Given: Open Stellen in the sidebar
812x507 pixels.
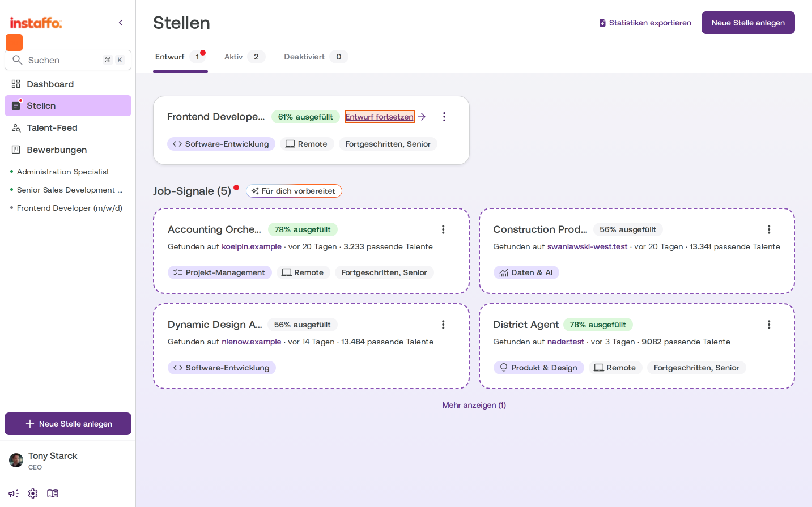Looking at the screenshot, I should (68, 106).
